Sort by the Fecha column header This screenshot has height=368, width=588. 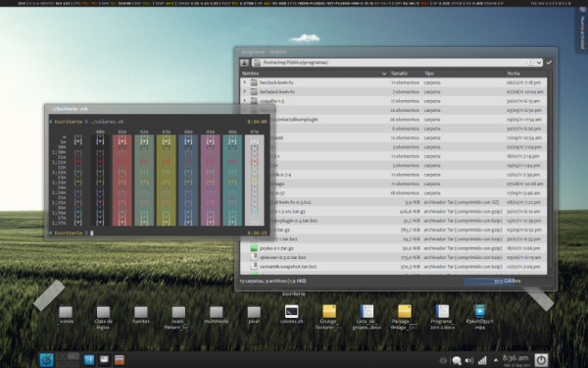pos(525,74)
